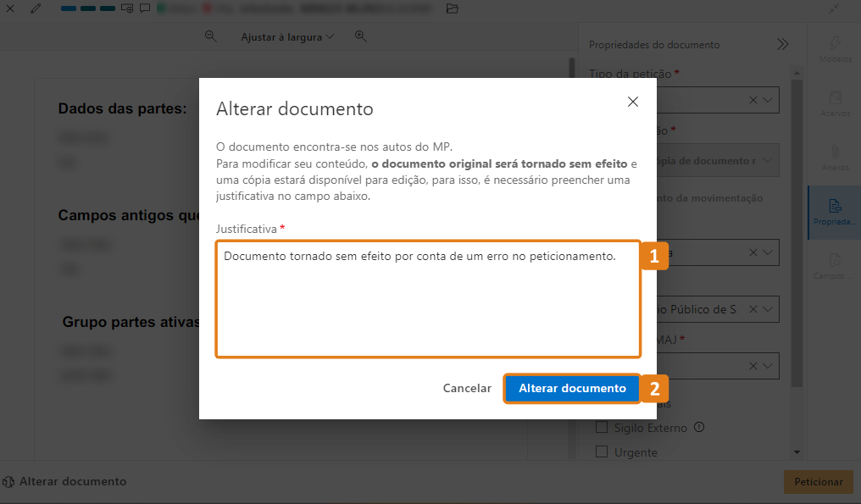Open the Acervos sidebar panel
Image resolution: width=861 pixels, height=504 pixels.
(x=835, y=103)
